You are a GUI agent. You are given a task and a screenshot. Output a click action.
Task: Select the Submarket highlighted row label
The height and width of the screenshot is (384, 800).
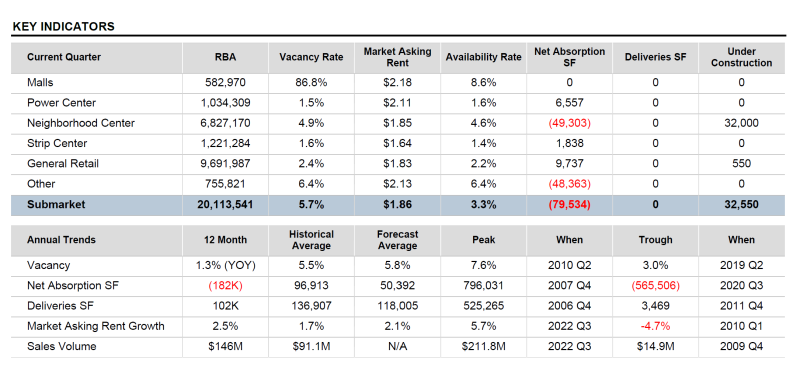pos(56,204)
